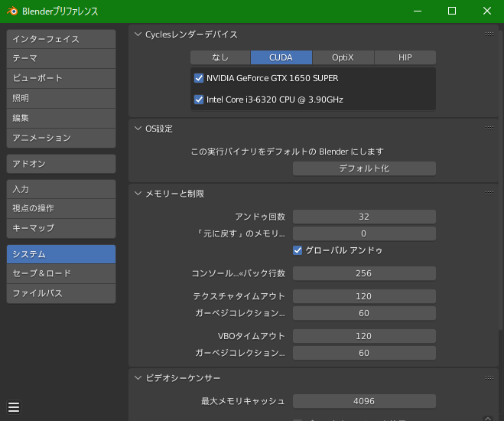Collapse the メモリーと制限 panel
Screen dimensions: 504x421
(138, 194)
